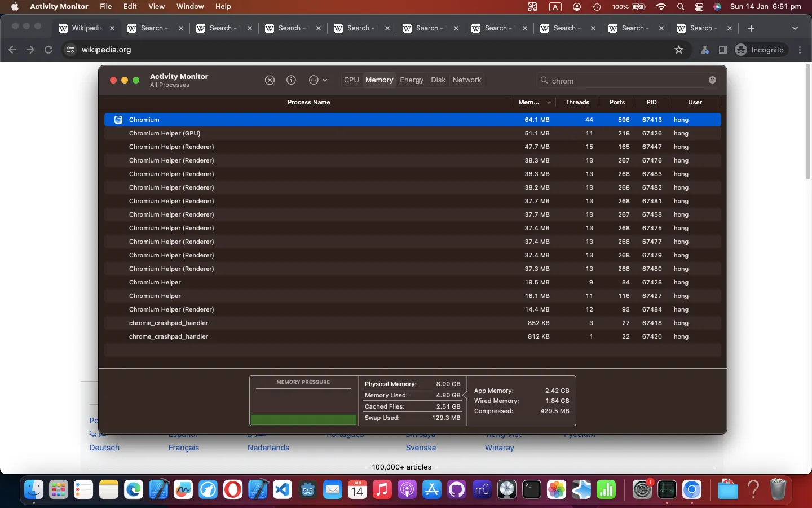Click the browser Forward arrow

coord(30,50)
